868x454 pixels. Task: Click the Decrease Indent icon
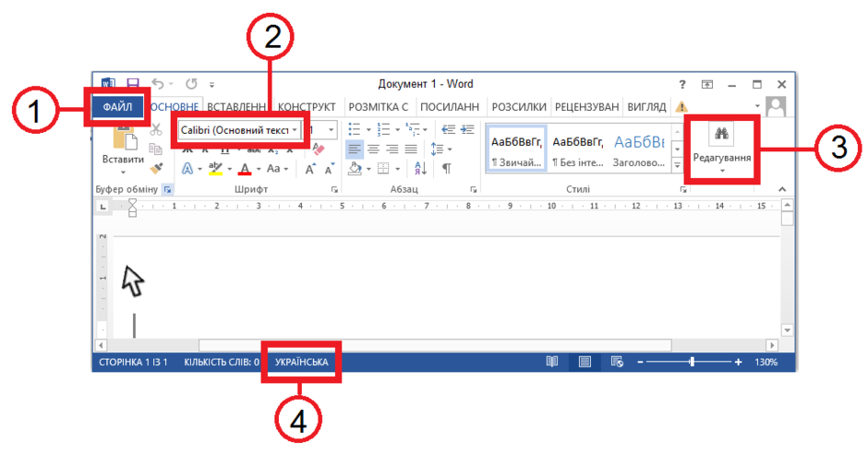click(x=448, y=129)
